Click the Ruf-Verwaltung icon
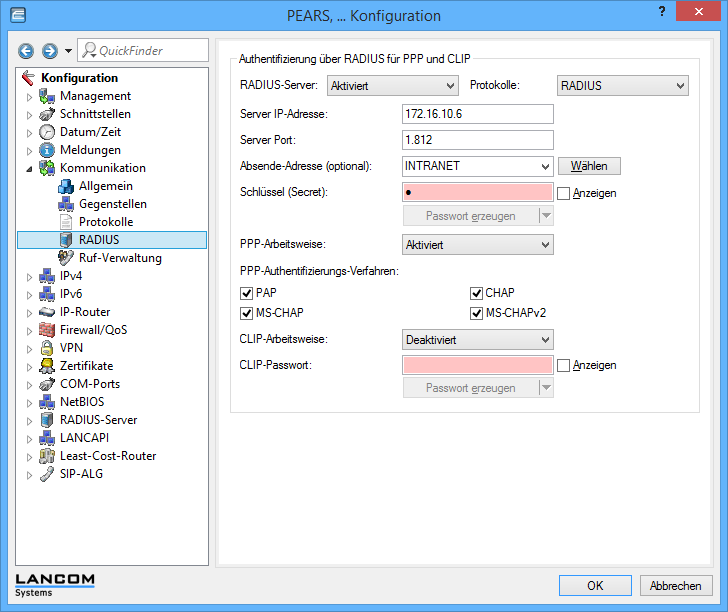This screenshot has width=728, height=612. point(66,258)
